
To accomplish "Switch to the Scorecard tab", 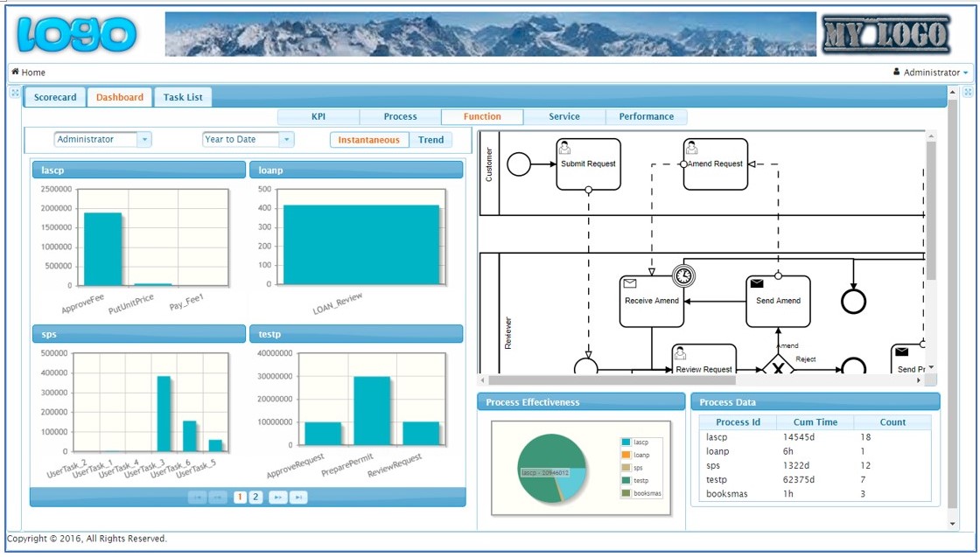I will 55,97.
